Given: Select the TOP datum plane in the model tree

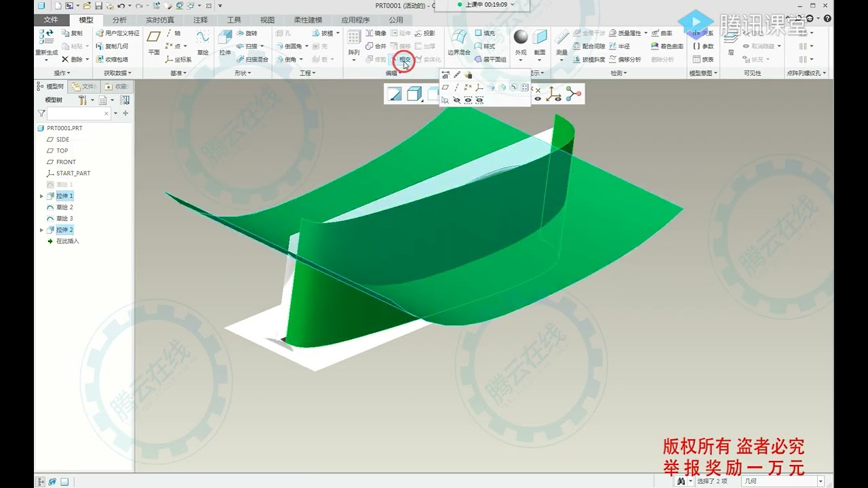Looking at the screenshot, I should [62, 150].
